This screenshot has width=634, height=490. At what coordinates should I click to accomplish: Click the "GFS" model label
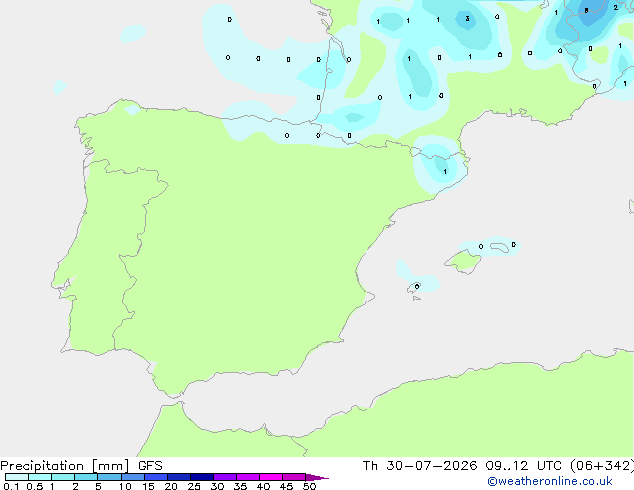pos(150,466)
